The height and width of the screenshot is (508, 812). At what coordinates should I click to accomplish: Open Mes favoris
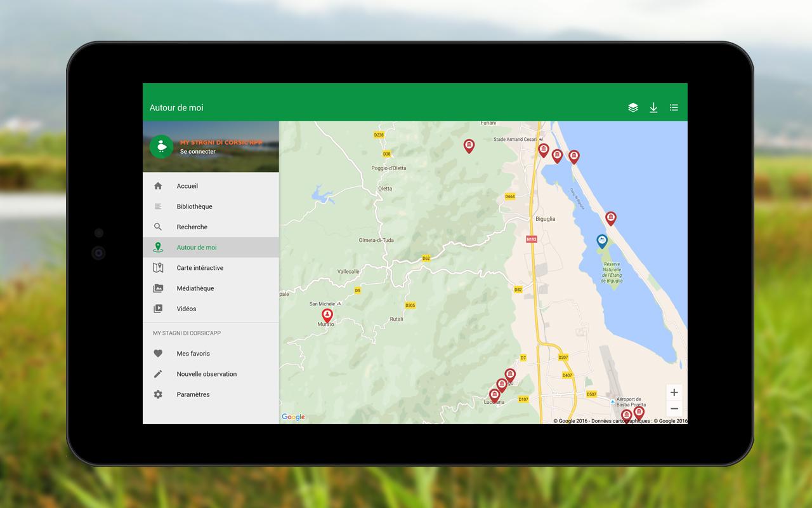point(211,354)
